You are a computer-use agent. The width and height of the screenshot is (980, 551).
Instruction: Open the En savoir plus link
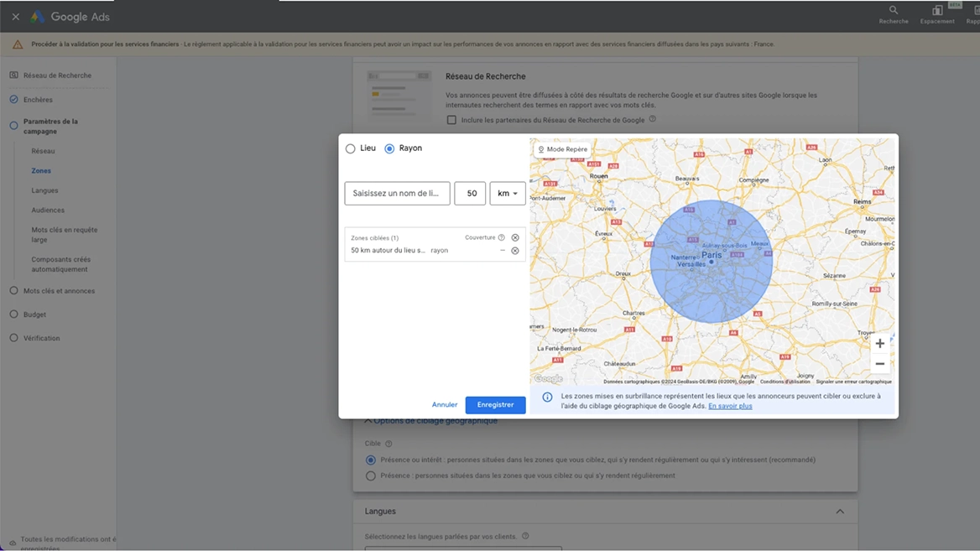pyautogui.click(x=730, y=406)
